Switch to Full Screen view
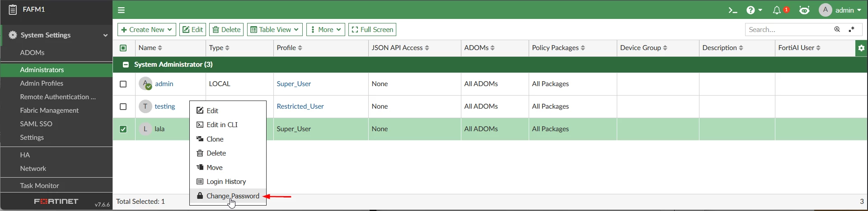This screenshot has height=211, width=868. point(372,30)
